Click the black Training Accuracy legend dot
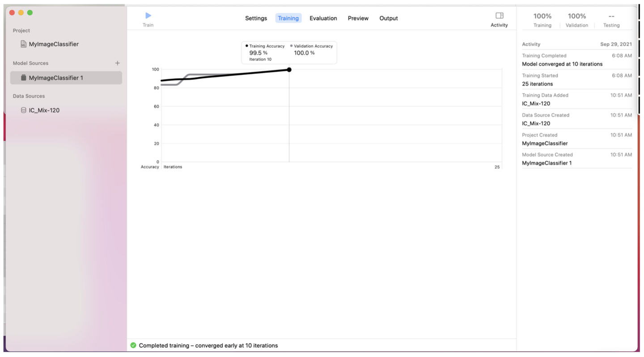 pyautogui.click(x=246, y=46)
